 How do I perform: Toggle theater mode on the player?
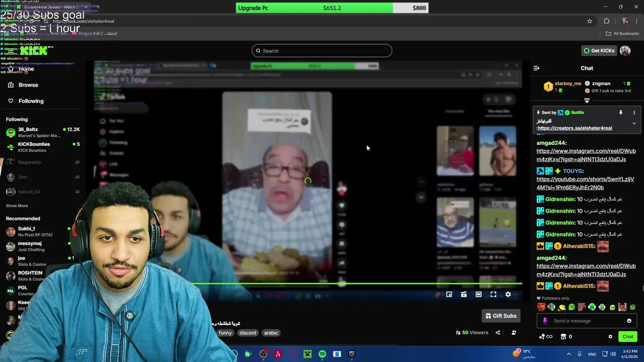tap(478, 295)
